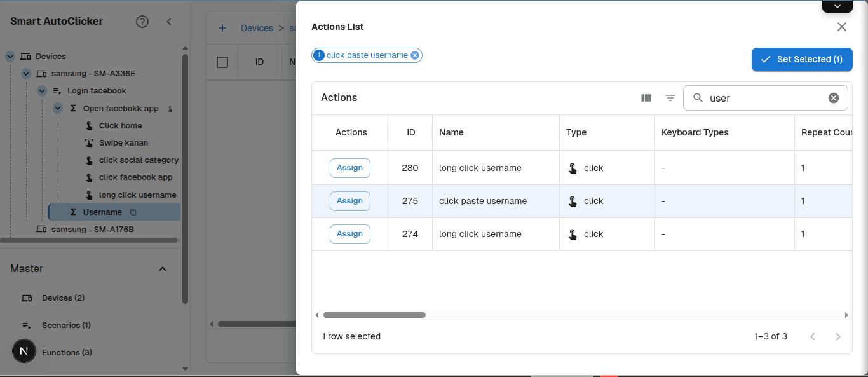
Task: Open the black dropdown at top right
Action: pyautogui.click(x=837, y=6)
